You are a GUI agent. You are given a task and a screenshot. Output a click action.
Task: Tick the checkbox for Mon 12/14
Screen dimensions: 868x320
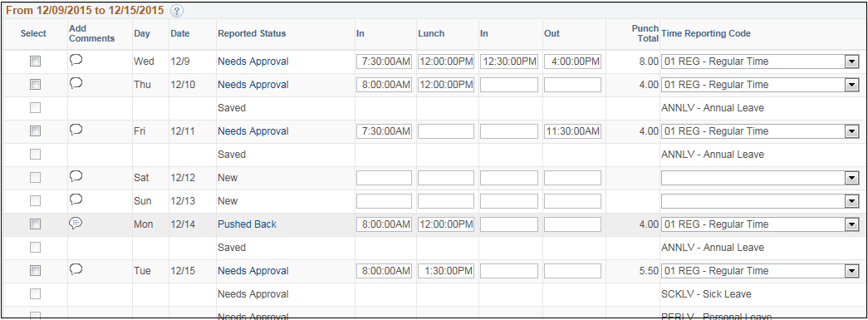pyautogui.click(x=35, y=224)
